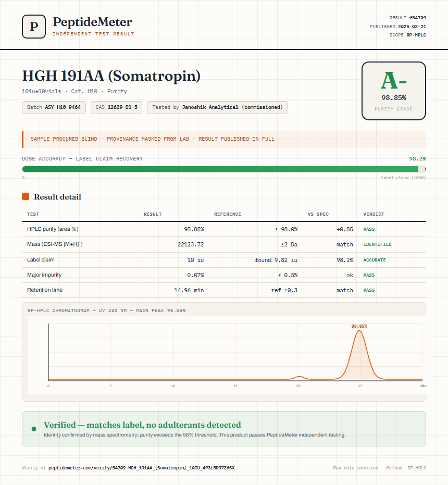448x485 pixels.
Task: Click the RP-HPLC chromatogram title text
Action: tap(106, 310)
